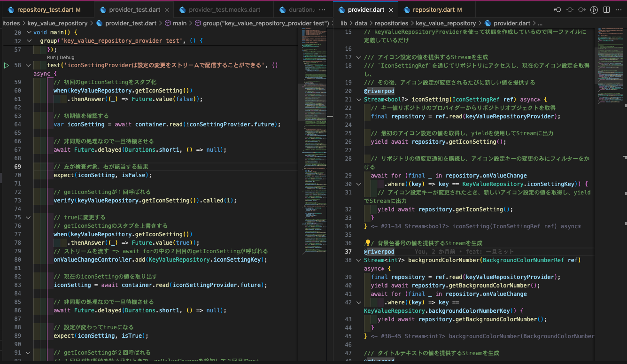
Task: Collapse the fold chevron at line 75
Action: pos(28,217)
